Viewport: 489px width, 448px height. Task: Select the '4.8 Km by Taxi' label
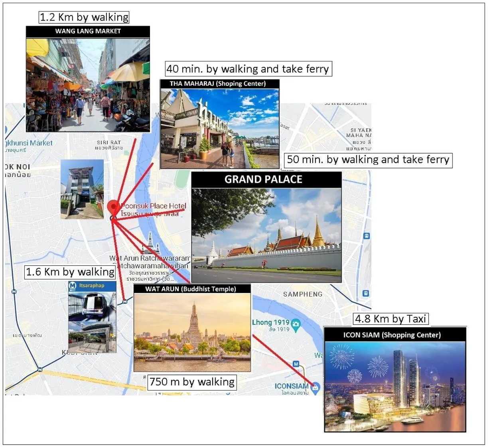390,319
